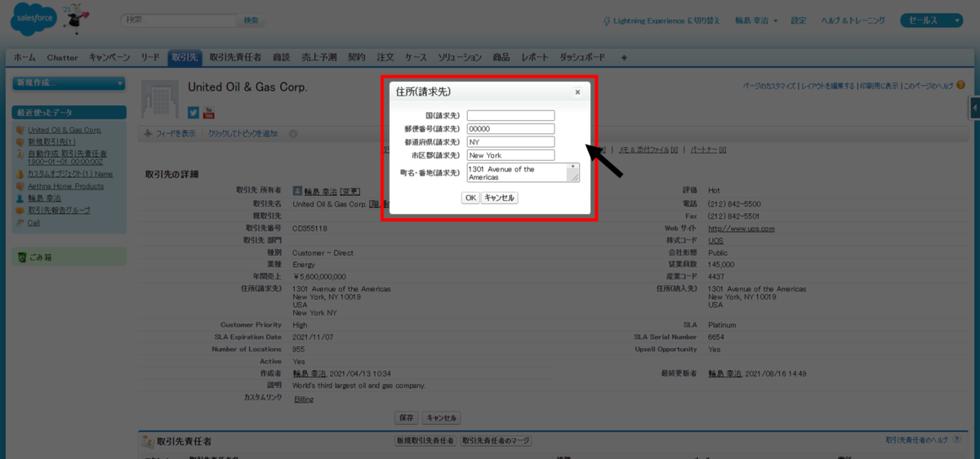Open the 設定 setup link
This screenshot has height=459, width=980.
pyautogui.click(x=799, y=20)
